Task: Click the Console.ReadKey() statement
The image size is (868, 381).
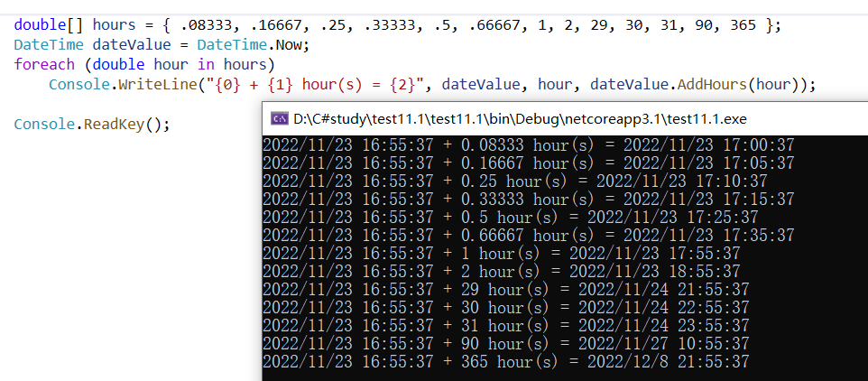Action: click(x=91, y=124)
